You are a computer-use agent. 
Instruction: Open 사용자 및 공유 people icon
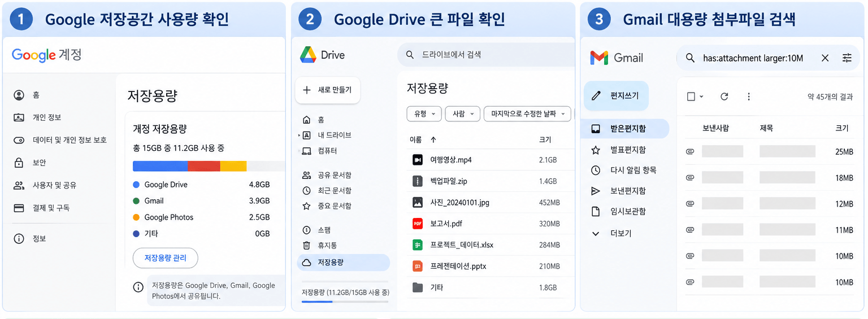(19, 185)
